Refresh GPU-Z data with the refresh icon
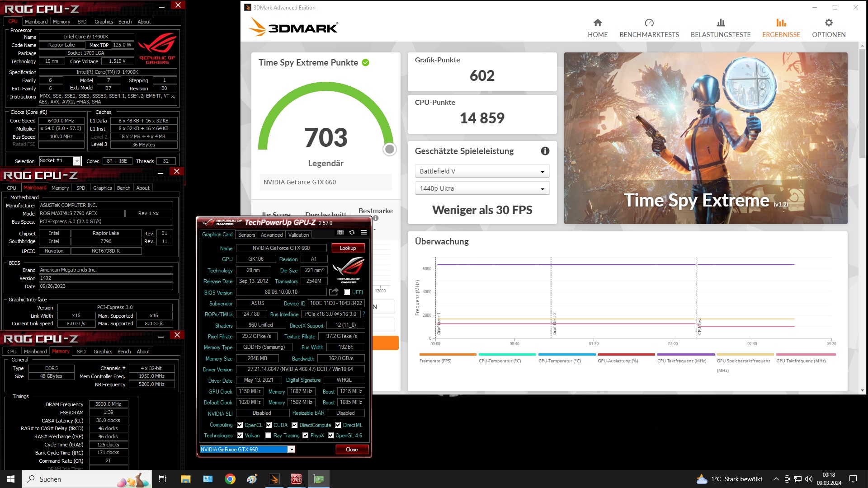 pos(352,232)
